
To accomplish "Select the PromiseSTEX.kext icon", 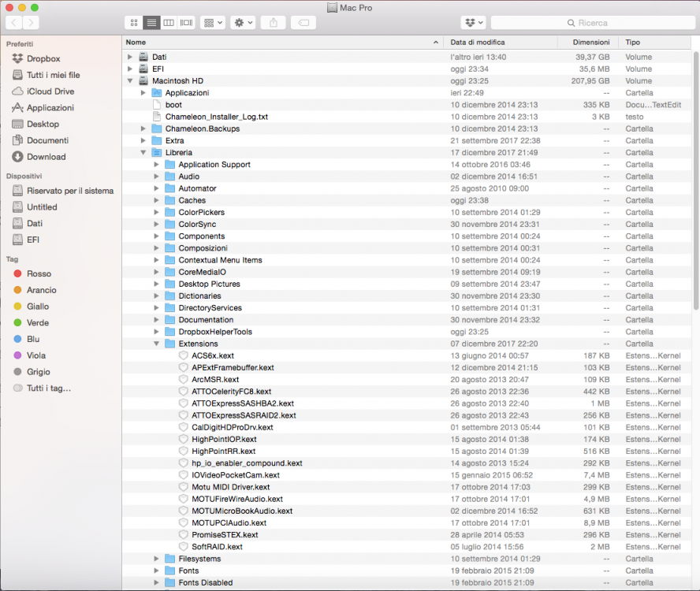I will [183, 535].
